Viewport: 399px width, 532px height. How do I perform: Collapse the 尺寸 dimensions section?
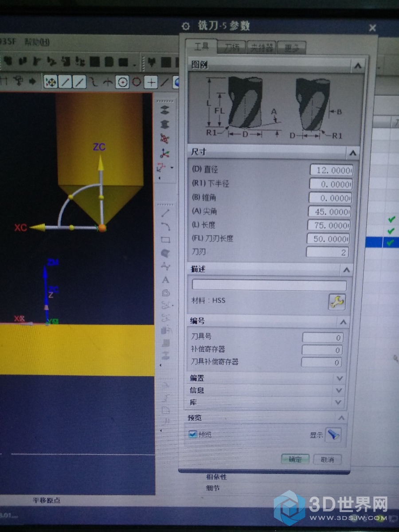click(x=352, y=153)
